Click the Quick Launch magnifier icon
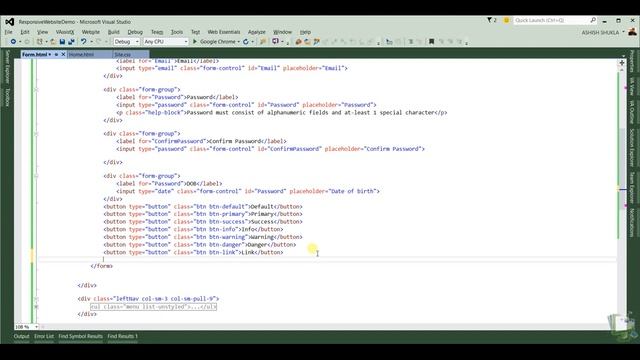Image resolution: width=640 pixels, height=360 pixels. 593,20
